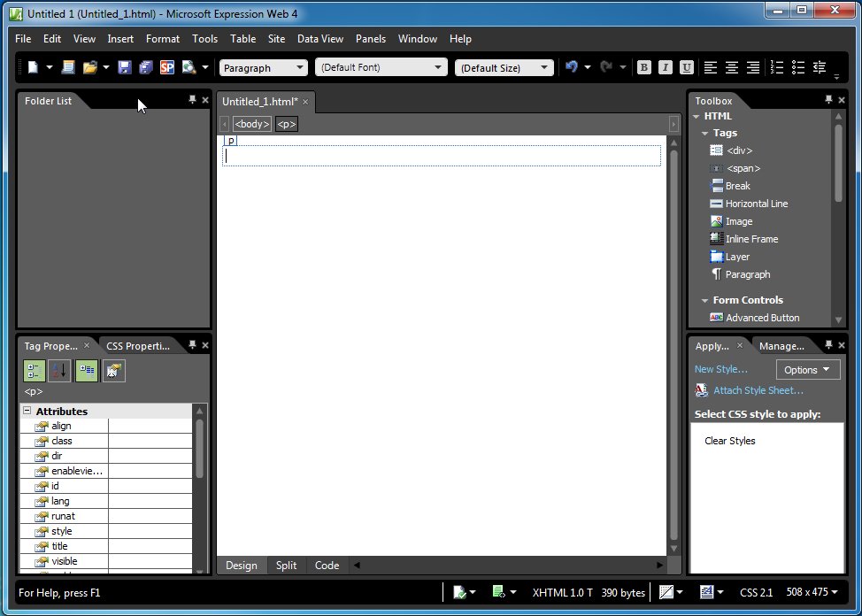
Task: Apply bulleted list formatting
Action: click(797, 67)
